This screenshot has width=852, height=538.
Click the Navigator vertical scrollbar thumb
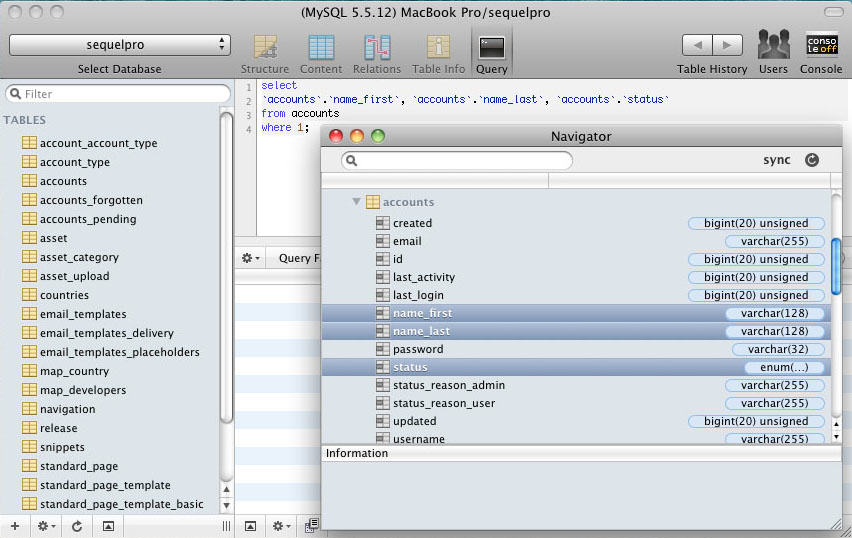[836, 266]
